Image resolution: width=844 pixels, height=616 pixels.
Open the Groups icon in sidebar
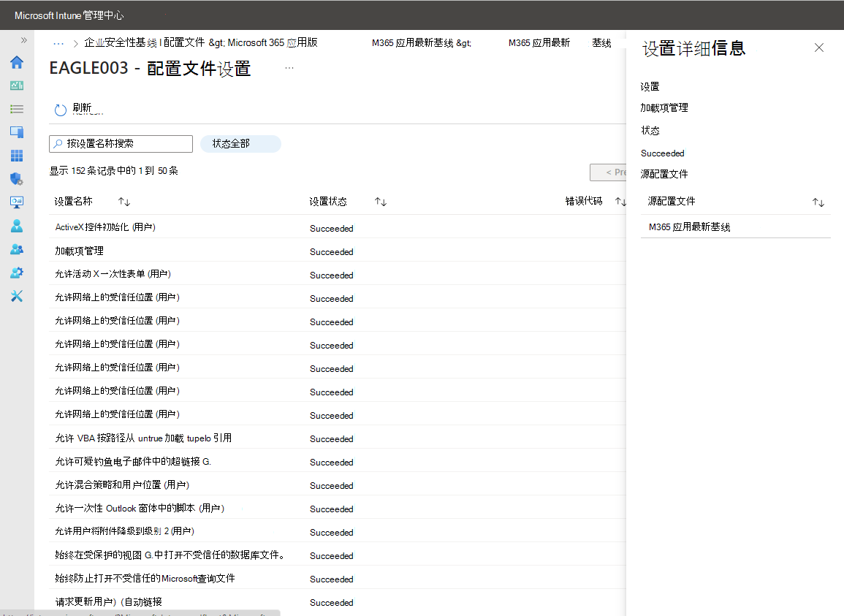[17, 249]
